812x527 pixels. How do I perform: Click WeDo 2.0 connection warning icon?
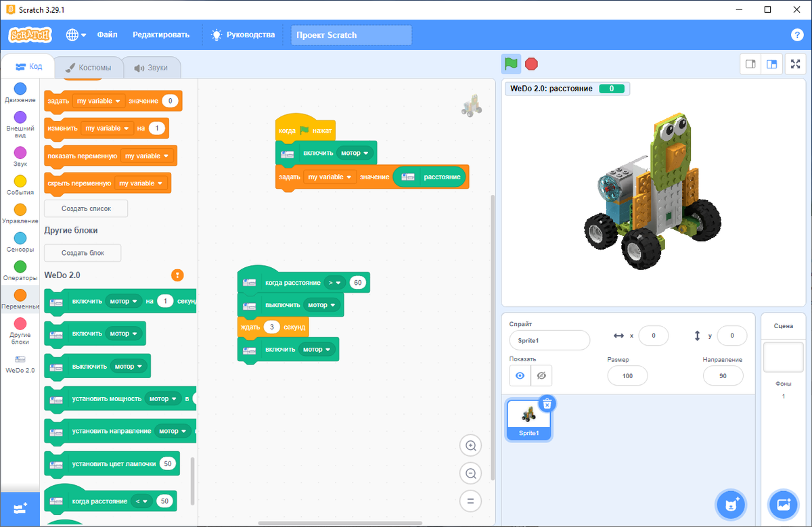tap(177, 275)
